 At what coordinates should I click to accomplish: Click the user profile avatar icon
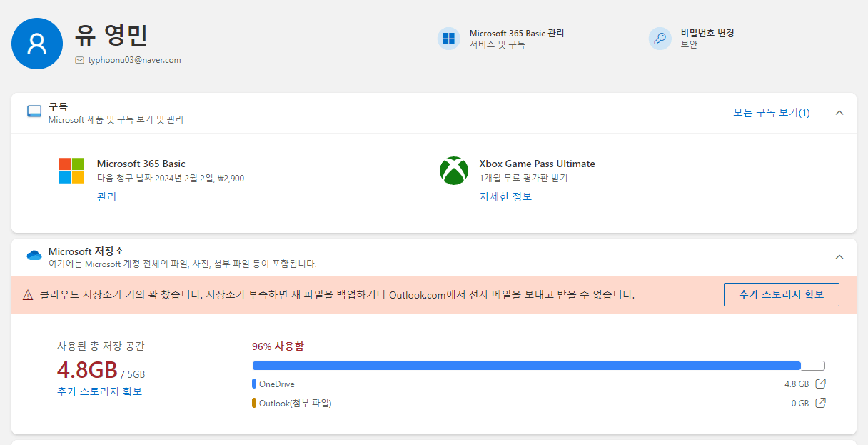(x=37, y=44)
